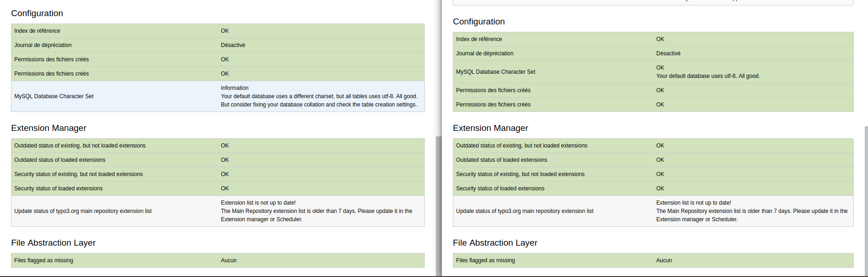Click 'Your default database uses utf-8. All good.' message

(708, 76)
